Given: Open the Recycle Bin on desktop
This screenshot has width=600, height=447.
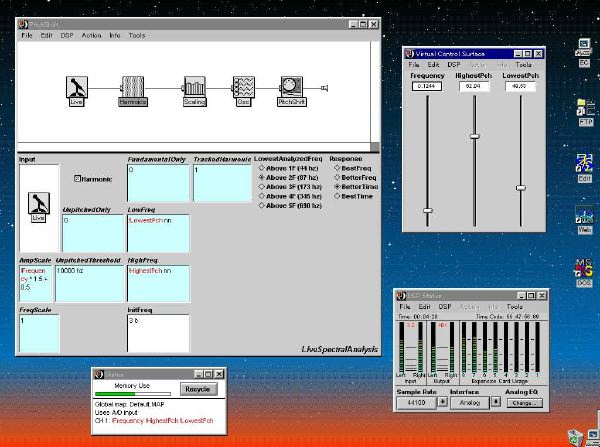Looking at the screenshot, I should point(577,435).
